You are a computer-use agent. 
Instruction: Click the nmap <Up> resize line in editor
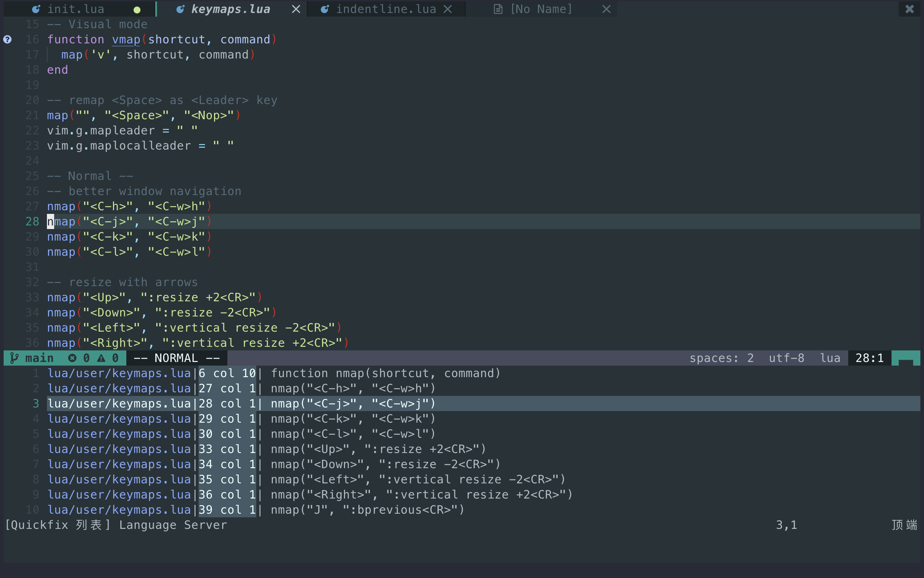pos(154,297)
